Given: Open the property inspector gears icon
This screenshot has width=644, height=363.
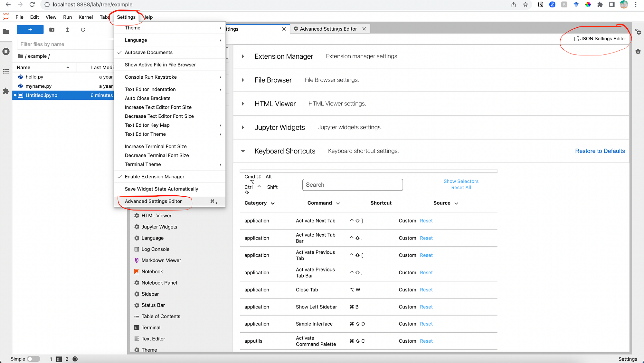Looking at the screenshot, I should click(638, 32).
